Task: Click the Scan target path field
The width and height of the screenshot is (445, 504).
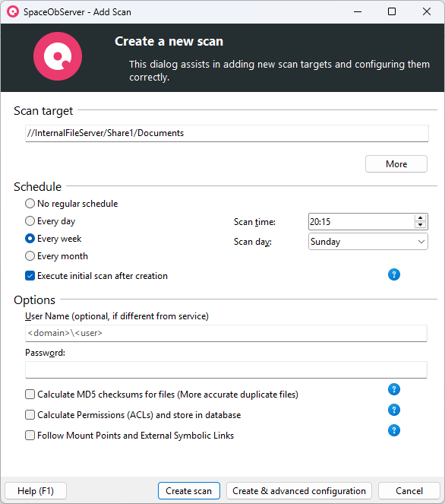Action: pyautogui.click(x=226, y=133)
